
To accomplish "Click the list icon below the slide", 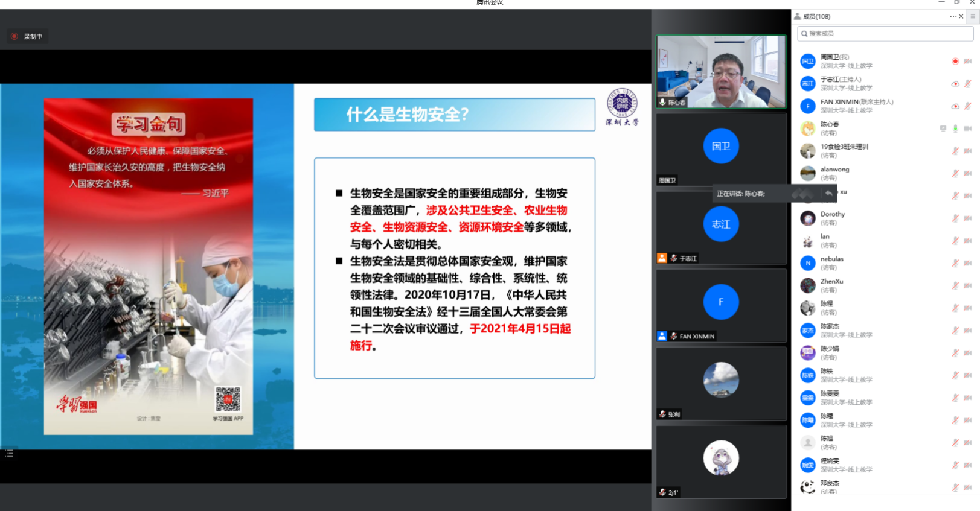I will pos(9,453).
